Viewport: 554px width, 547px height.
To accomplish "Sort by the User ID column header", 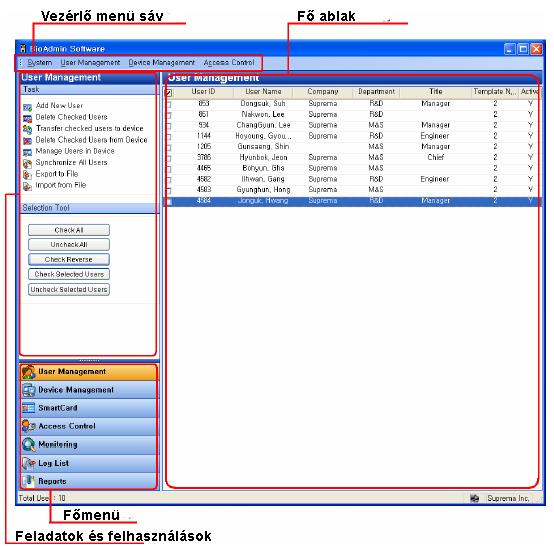I will click(x=203, y=92).
